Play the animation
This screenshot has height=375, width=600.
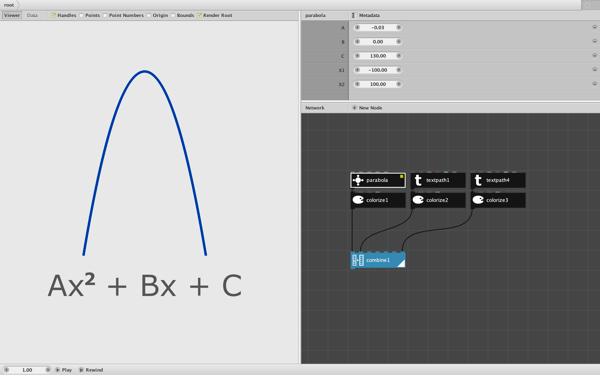[64, 370]
